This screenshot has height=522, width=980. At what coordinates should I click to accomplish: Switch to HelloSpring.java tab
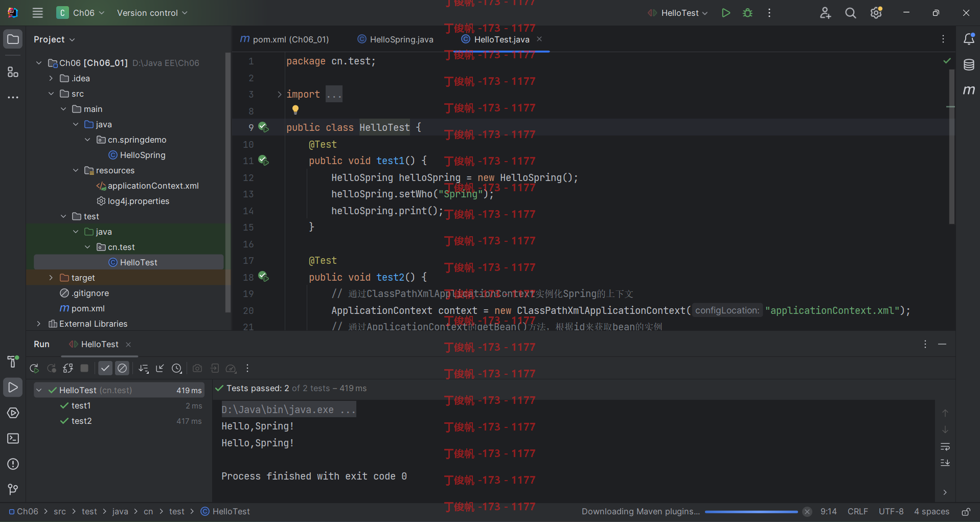(395, 39)
